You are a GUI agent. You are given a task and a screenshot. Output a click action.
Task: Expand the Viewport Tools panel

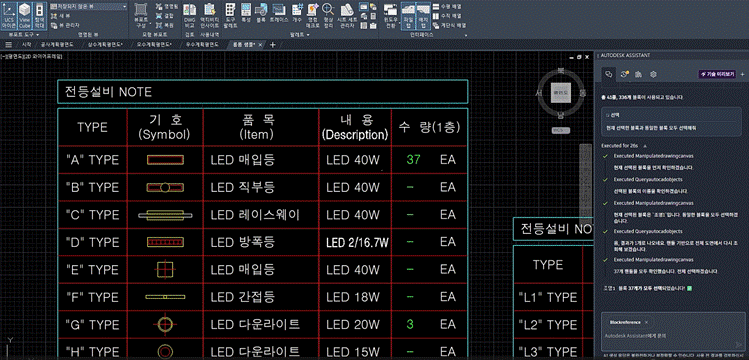point(24,35)
